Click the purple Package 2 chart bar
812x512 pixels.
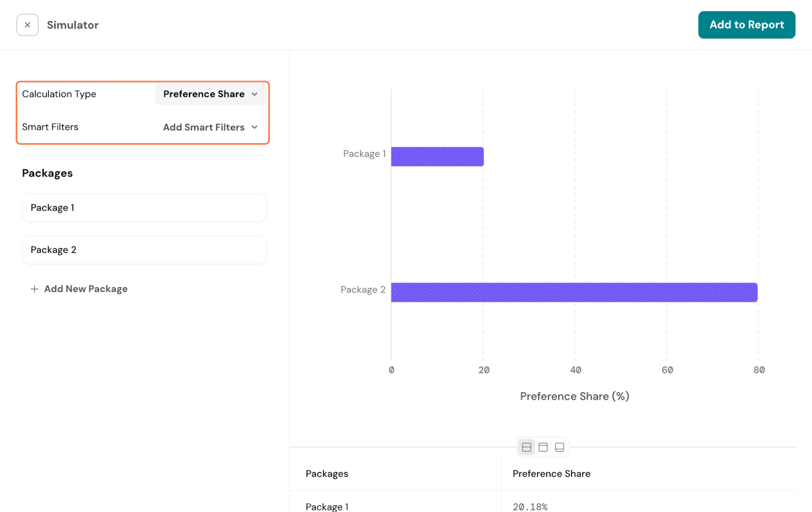[x=574, y=292]
